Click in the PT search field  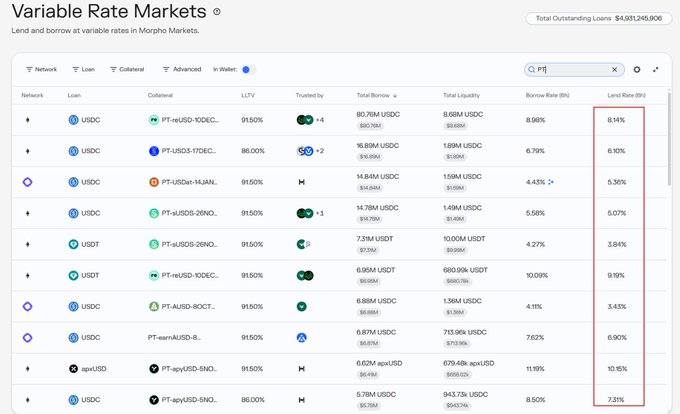(572, 69)
